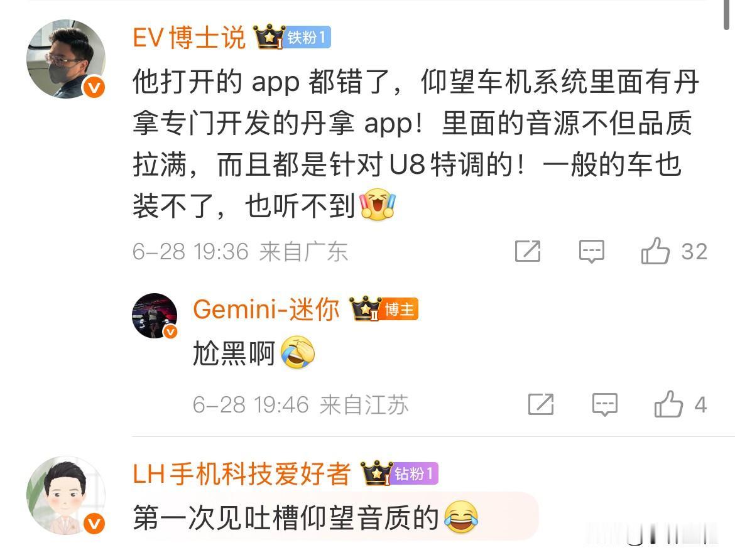Tap crown badge next to LH手机科技爱好者

click(376, 473)
